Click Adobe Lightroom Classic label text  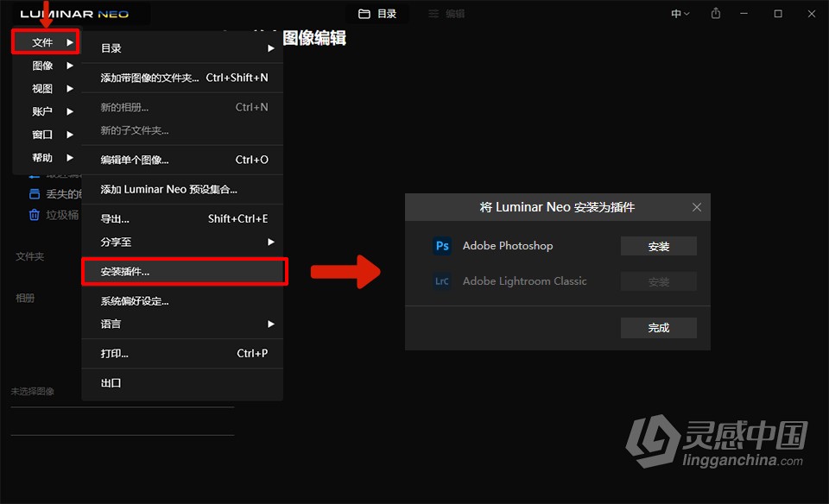click(524, 281)
